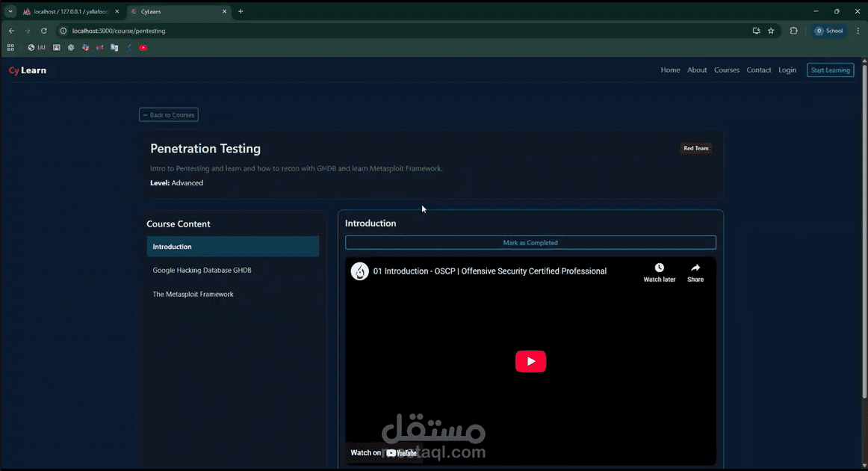
Task: Click the browser forward arrow
Action: coord(27,31)
